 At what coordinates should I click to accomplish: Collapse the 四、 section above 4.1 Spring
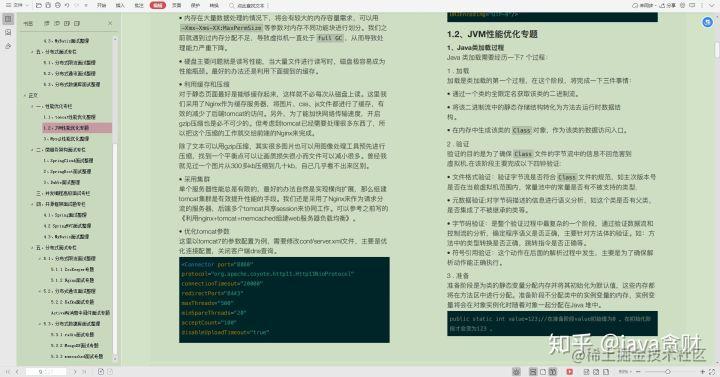(32, 204)
